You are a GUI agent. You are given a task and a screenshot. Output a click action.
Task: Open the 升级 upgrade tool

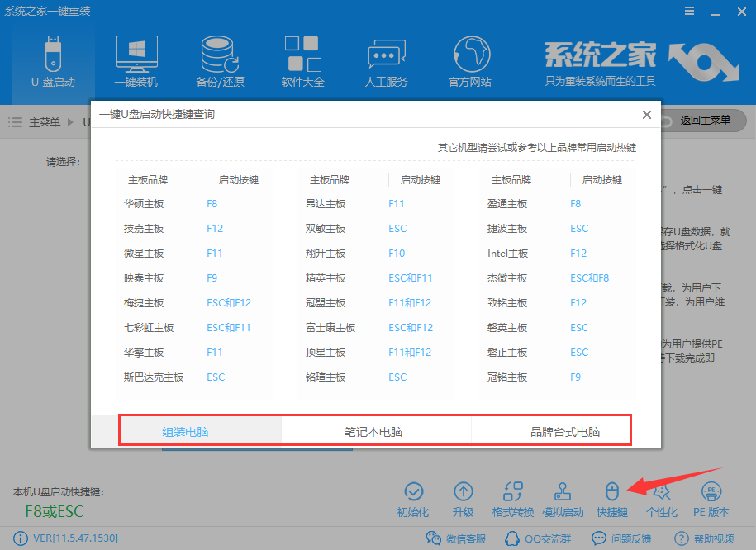tap(463, 498)
